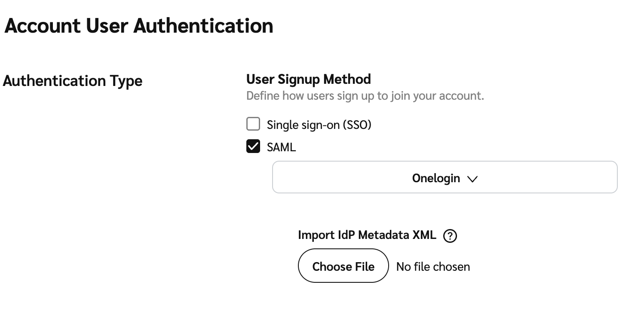Click the SAML label text

(281, 148)
